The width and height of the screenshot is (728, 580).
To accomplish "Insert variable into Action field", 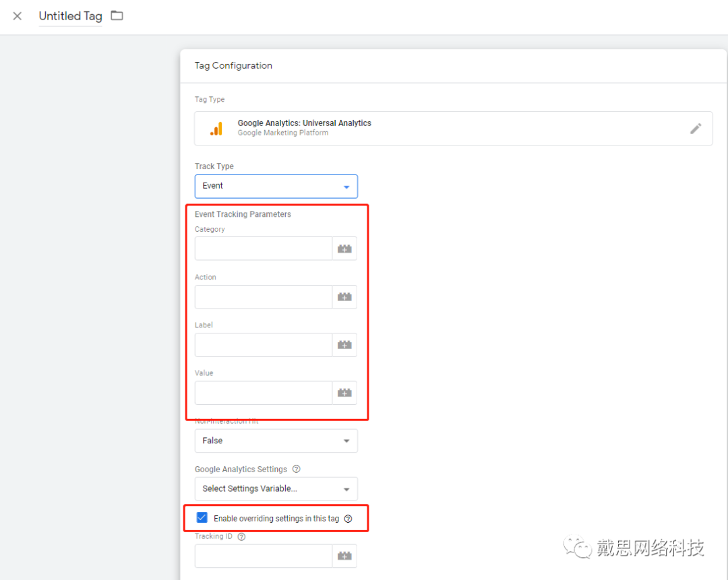I will (344, 297).
